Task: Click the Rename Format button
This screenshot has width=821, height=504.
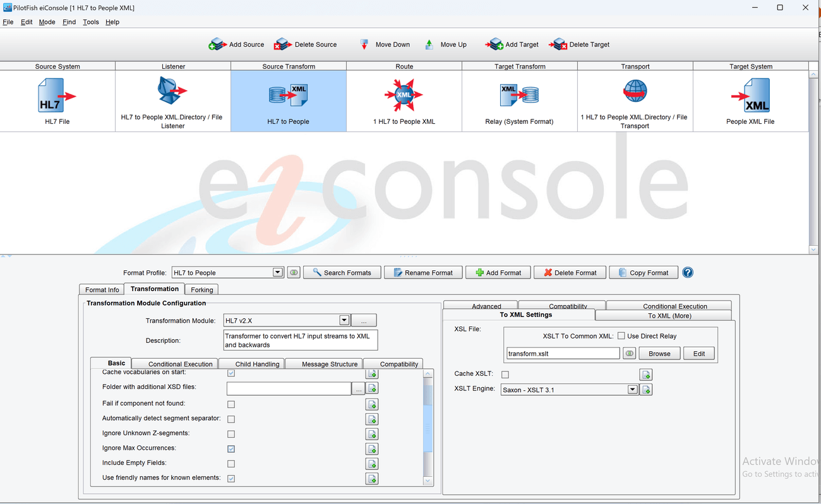Action: (423, 272)
